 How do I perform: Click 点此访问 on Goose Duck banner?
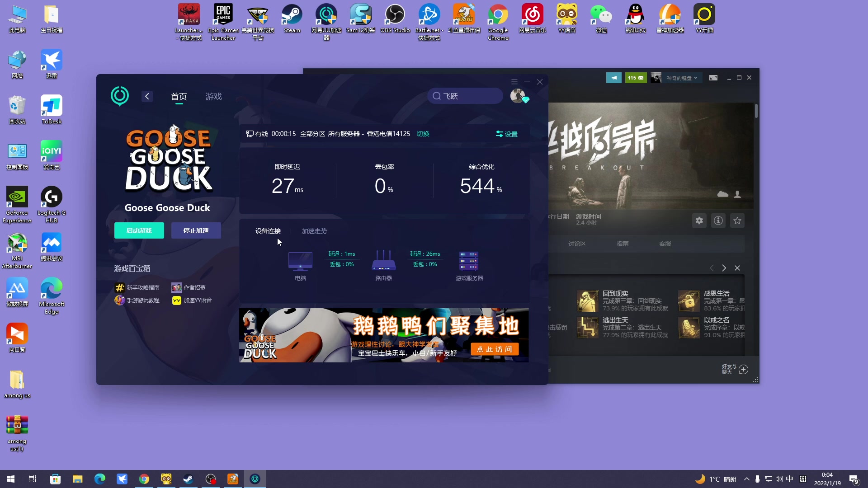(x=495, y=349)
